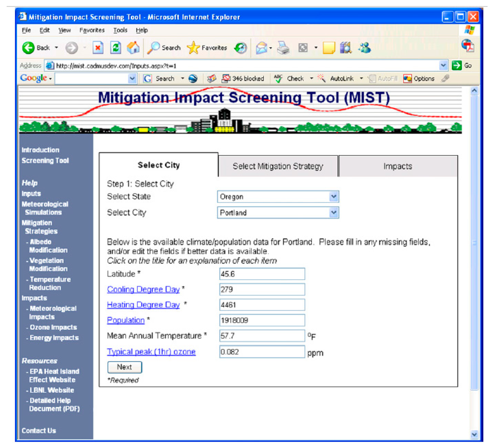Expand the Select State dropdown
The width and height of the screenshot is (494, 448).
click(333, 197)
